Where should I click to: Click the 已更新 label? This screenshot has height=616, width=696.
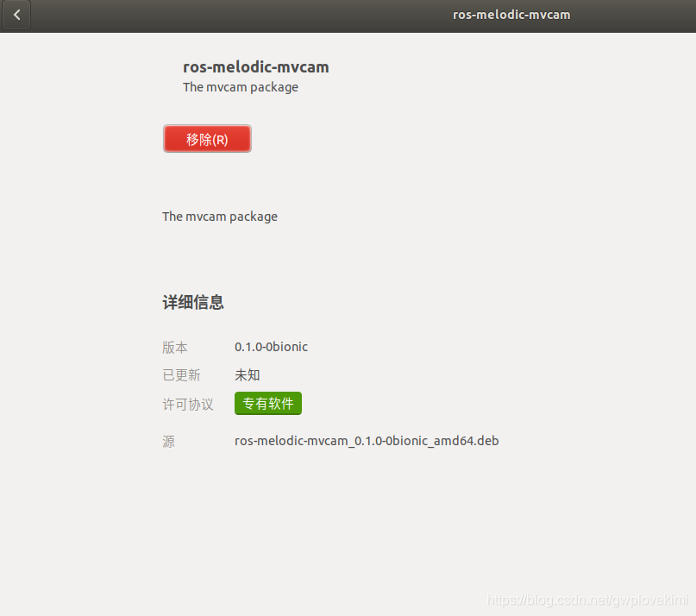click(181, 375)
